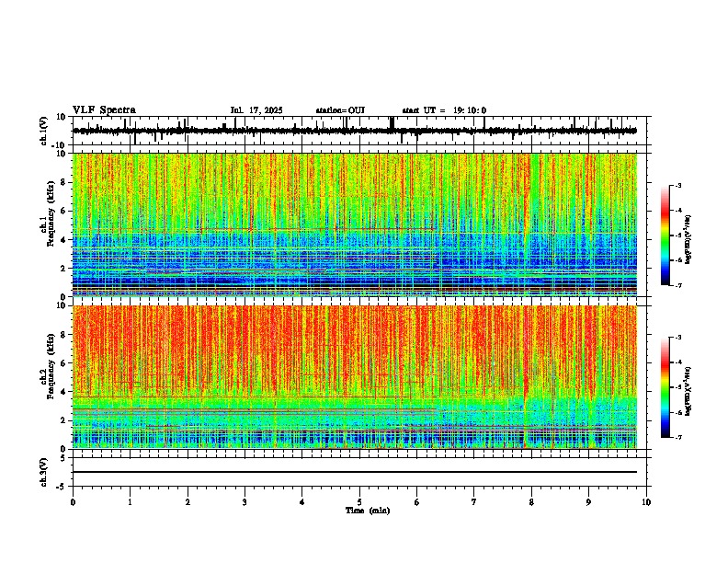Viewport: 728px width, 563px height.
Task: Click the 'station=OUI' header text
Action: (340, 110)
